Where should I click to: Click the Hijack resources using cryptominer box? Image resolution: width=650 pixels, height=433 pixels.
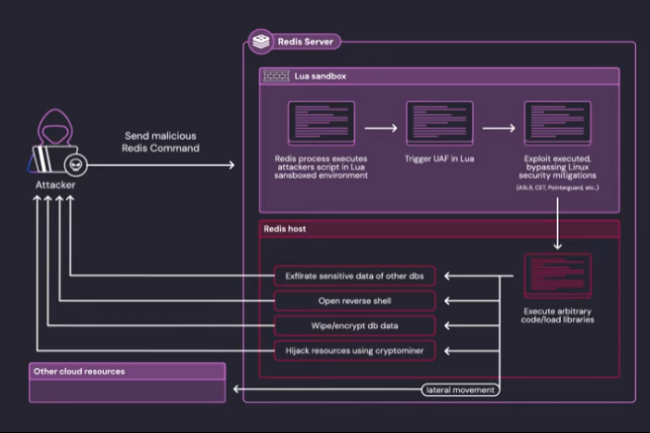(354, 351)
